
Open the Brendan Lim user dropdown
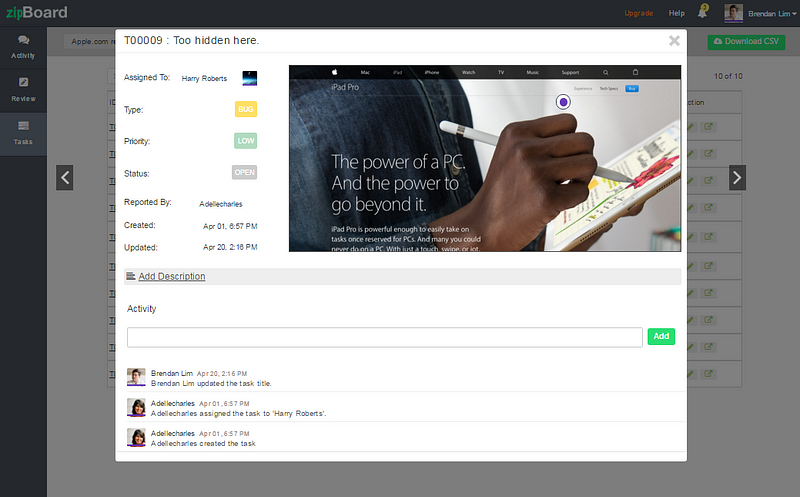click(x=772, y=14)
